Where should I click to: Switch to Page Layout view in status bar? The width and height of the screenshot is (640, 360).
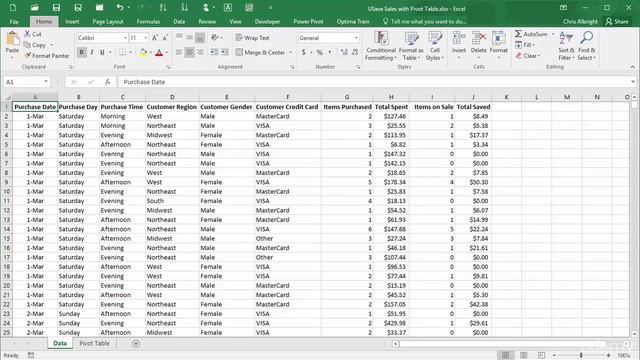pos(523,355)
